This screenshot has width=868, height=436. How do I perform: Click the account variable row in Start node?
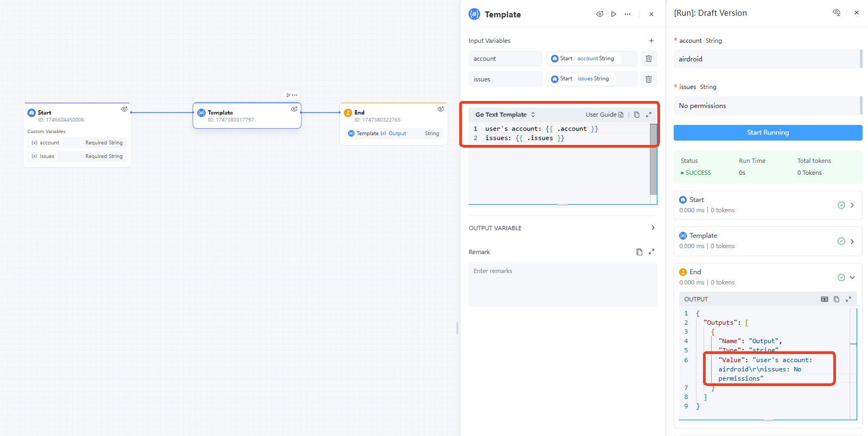coord(77,143)
